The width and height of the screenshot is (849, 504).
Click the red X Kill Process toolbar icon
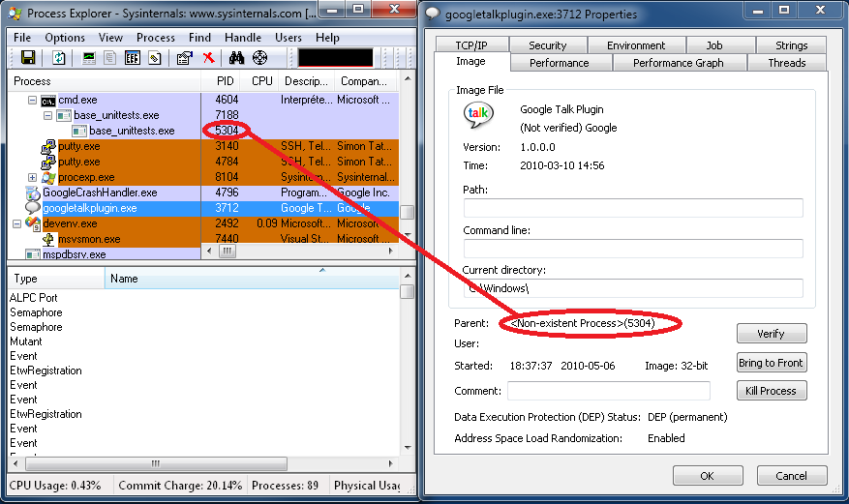click(x=208, y=57)
